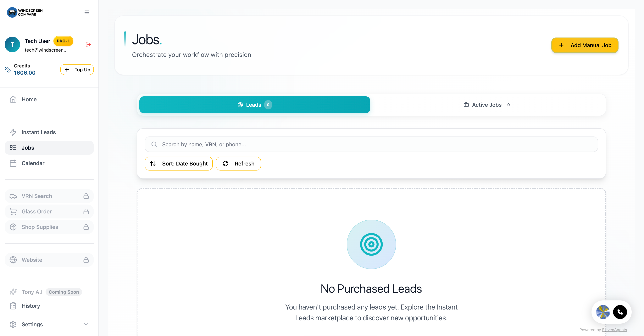The width and height of the screenshot is (644, 336).
Task: Click the Website globe icon
Action: 13,260
